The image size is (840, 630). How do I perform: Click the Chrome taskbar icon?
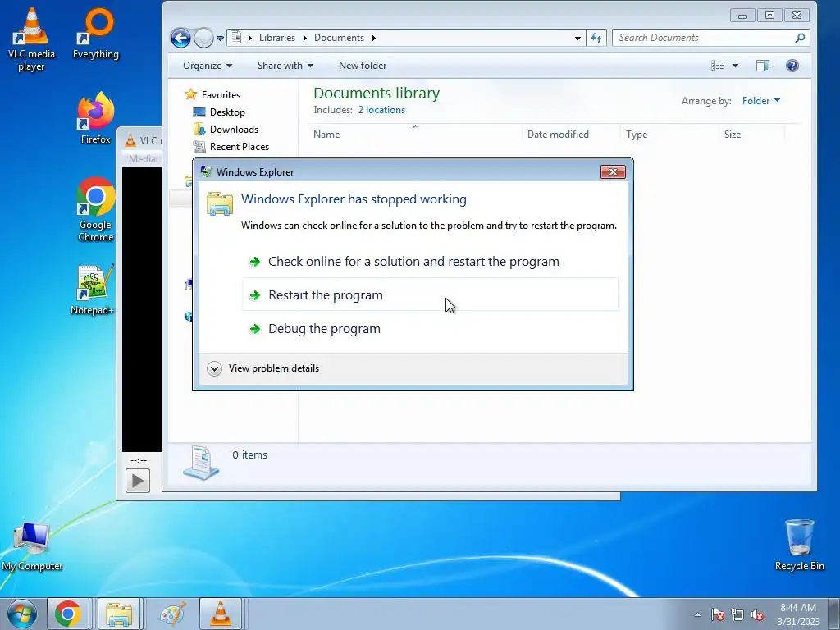pyautogui.click(x=67, y=614)
